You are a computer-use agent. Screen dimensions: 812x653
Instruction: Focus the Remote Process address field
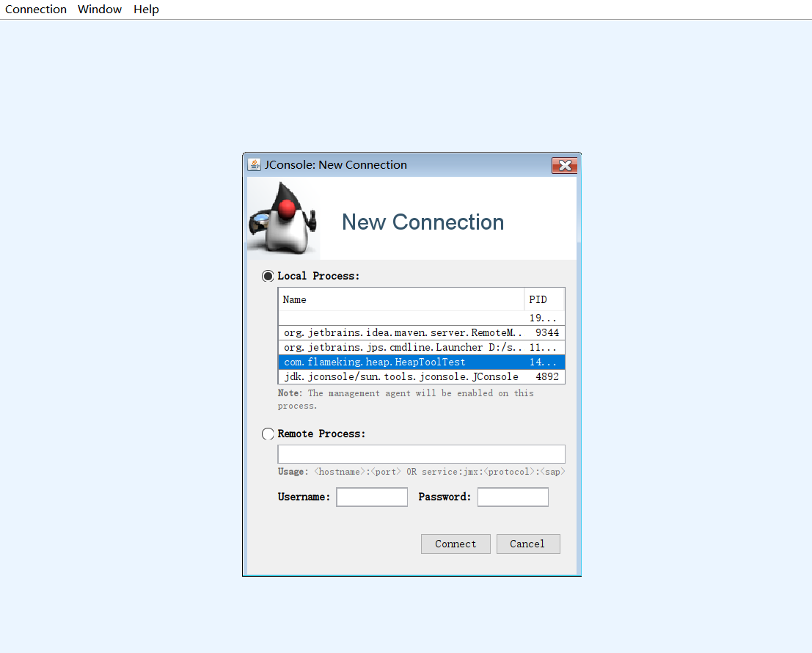[422, 454]
